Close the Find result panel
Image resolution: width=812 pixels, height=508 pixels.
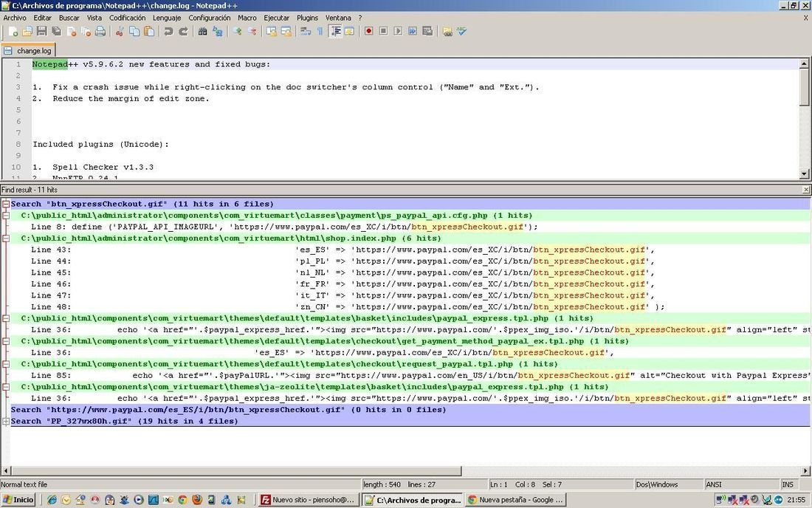(x=806, y=190)
